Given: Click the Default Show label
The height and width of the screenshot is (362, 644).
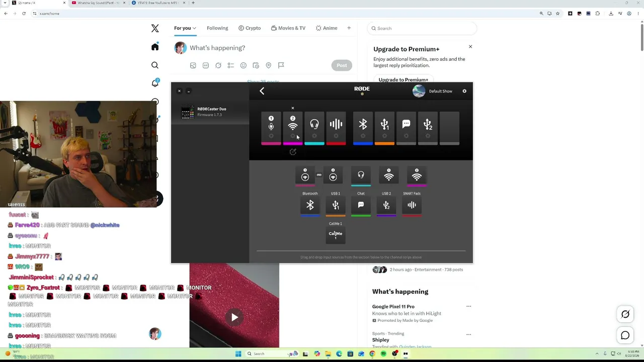Looking at the screenshot, I should 441,91.
